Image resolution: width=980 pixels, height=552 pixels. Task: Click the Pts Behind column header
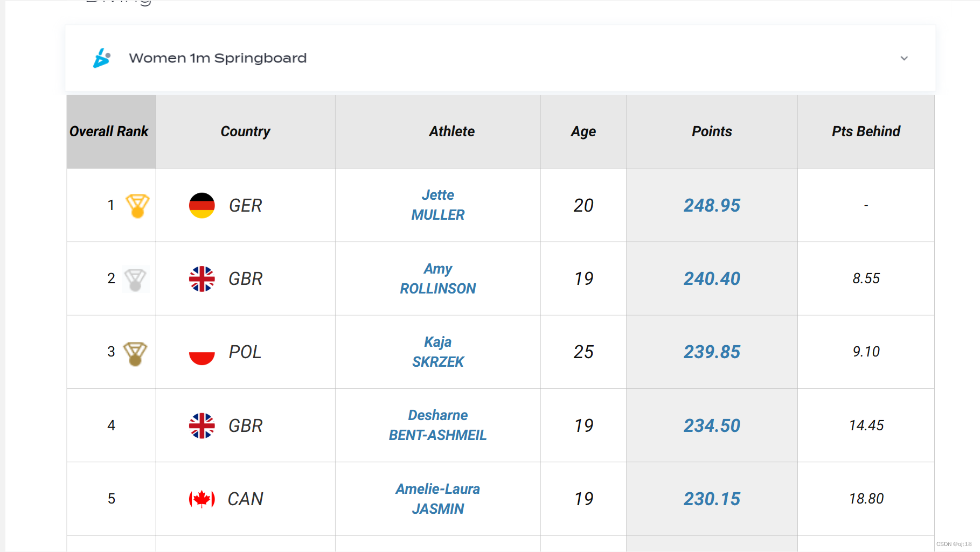tap(866, 131)
